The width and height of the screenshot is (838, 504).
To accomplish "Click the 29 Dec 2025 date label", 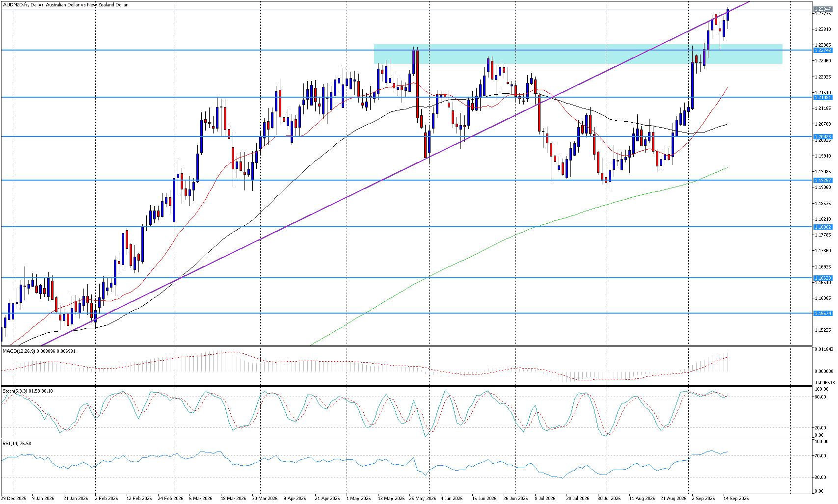I will (14, 499).
